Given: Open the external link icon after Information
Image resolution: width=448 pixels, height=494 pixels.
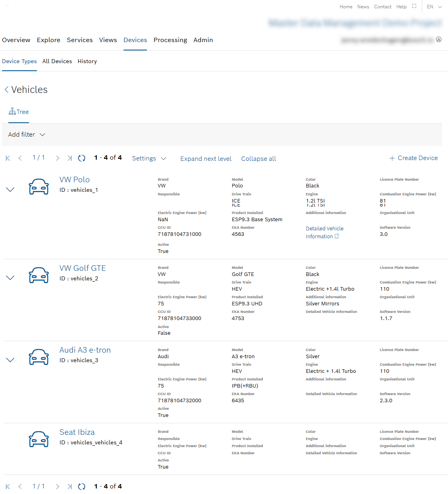Looking at the screenshot, I should pos(337,236).
